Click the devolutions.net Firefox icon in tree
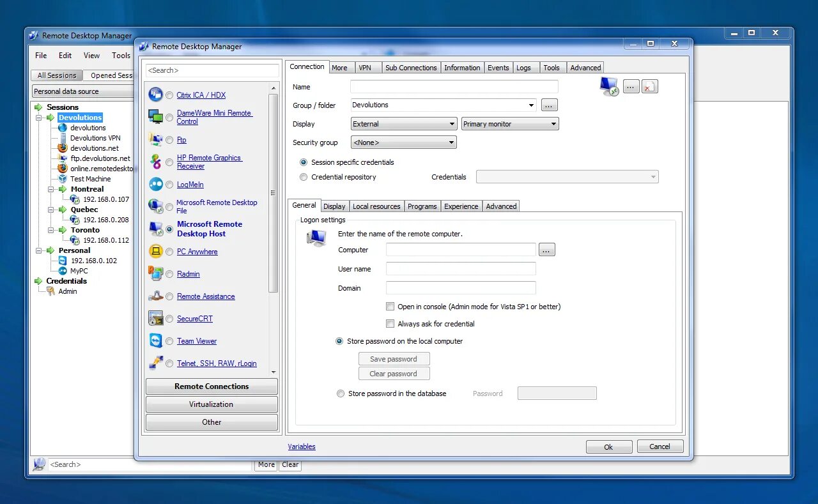The width and height of the screenshot is (818, 504). pyautogui.click(x=63, y=148)
